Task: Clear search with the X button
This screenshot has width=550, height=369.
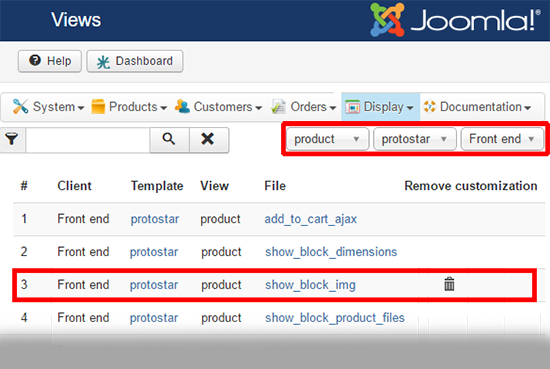Action: coord(208,140)
